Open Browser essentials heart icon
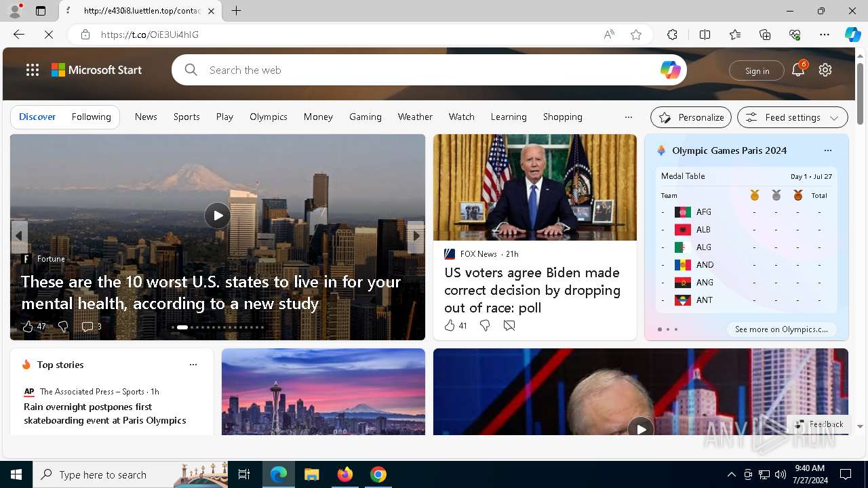Screen dimensions: 868x488 795,35
